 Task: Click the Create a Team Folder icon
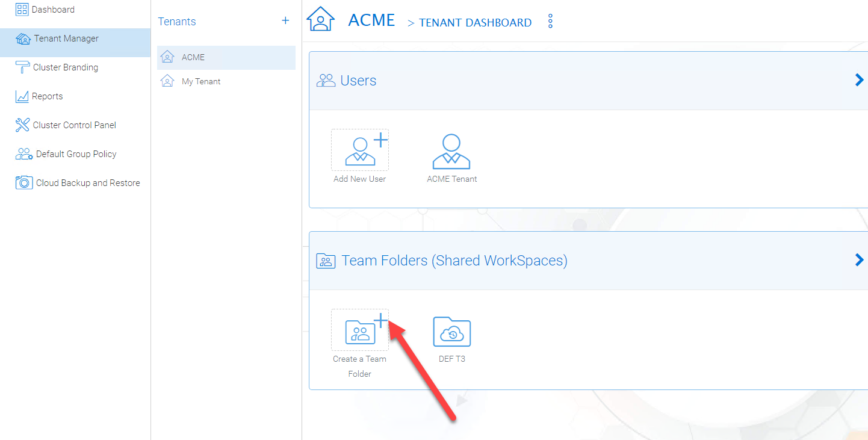click(360, 330)
